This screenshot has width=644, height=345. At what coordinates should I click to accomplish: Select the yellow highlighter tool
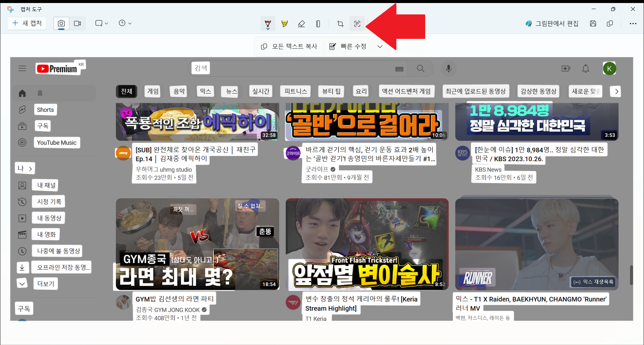click(284, 24)
